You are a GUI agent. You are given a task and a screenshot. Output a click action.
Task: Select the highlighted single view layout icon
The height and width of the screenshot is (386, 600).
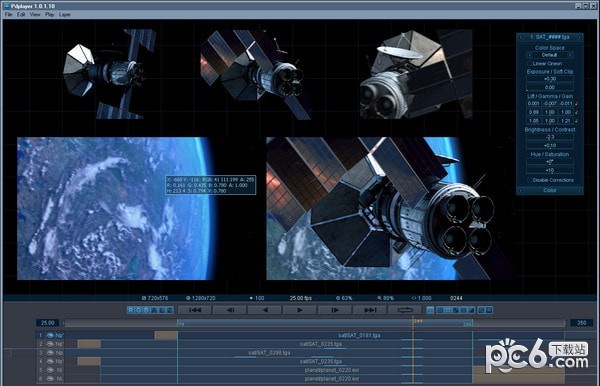[x=430, y=310]
